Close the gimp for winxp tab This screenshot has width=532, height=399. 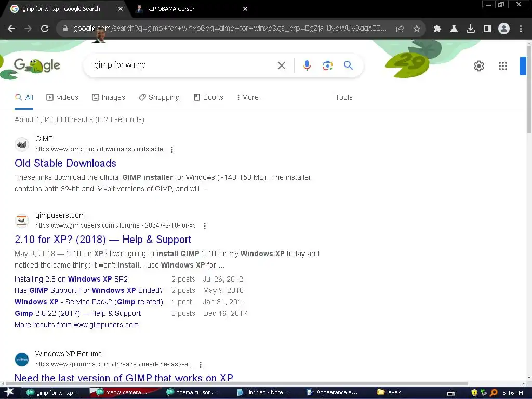coord(121,9)
